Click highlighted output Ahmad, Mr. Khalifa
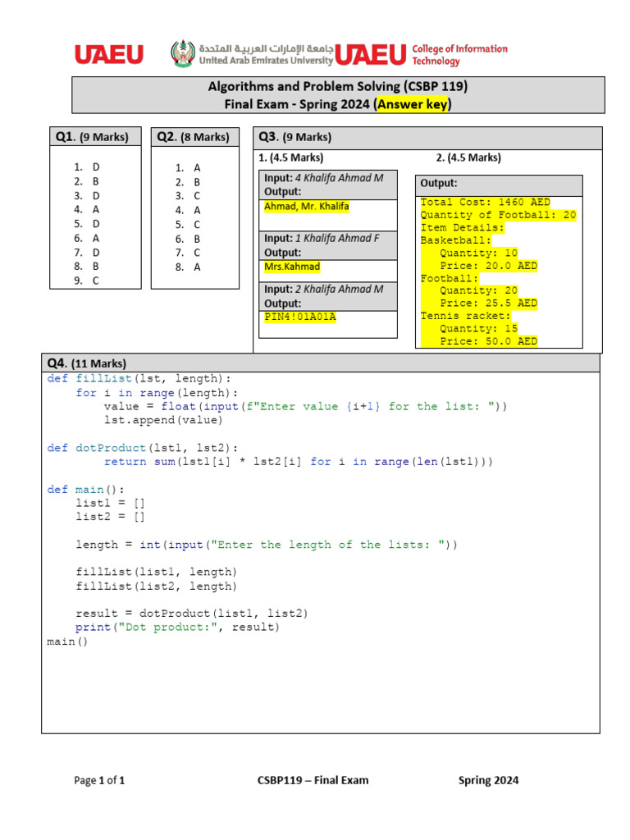 coord(307,206)
